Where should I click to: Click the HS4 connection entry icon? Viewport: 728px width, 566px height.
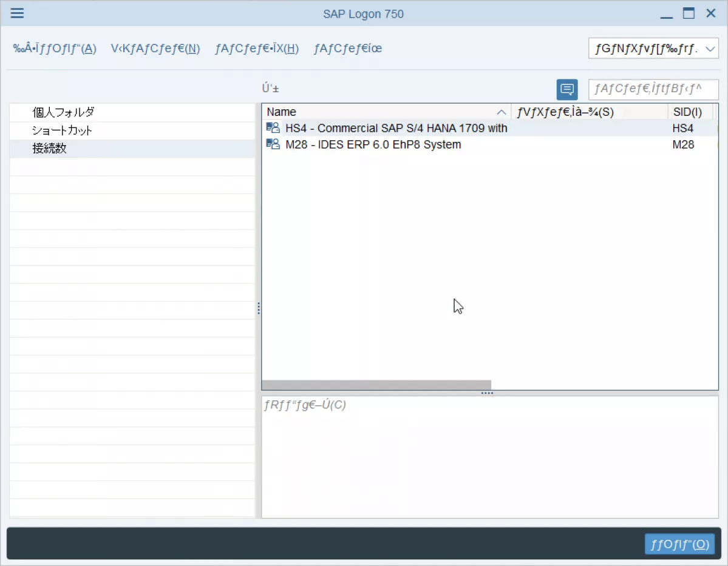(273, 127)
